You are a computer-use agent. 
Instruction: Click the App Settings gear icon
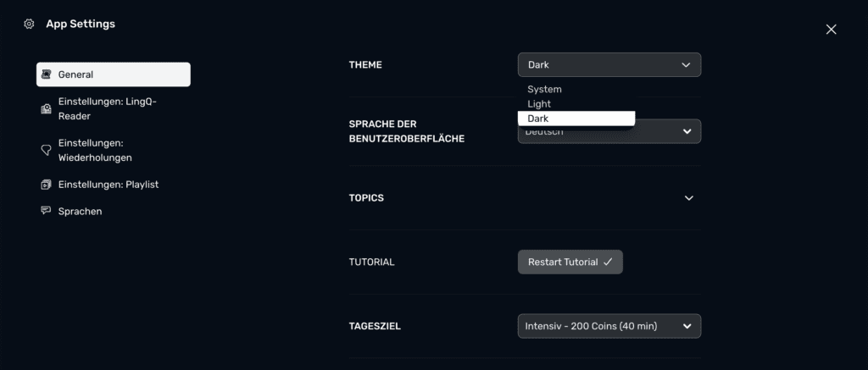point(29,24)
